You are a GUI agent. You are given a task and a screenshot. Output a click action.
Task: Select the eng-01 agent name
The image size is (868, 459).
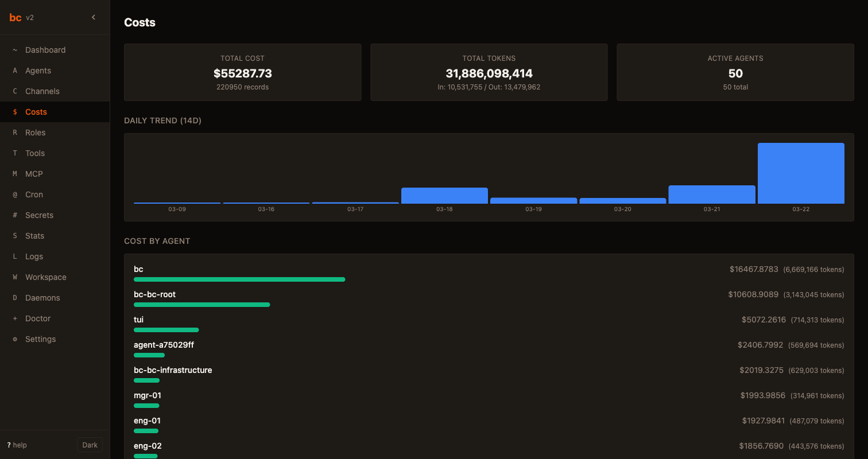[147, 421]
